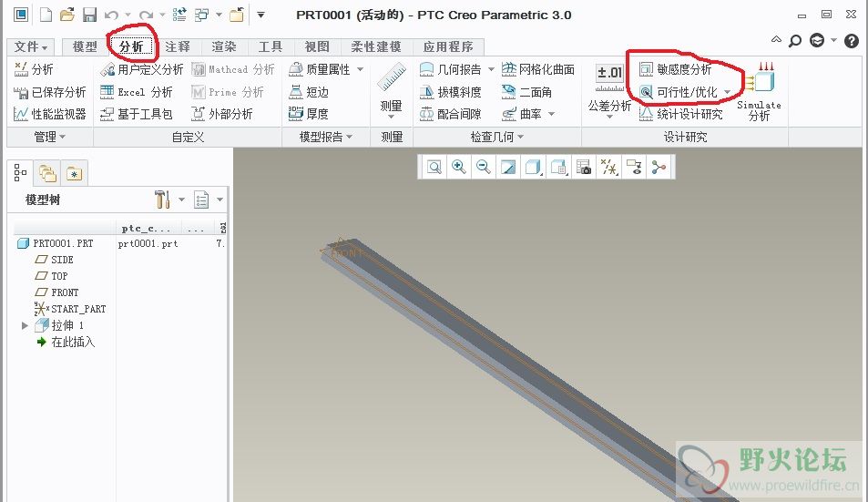Open the 文件 menu
Viewport: 868px width, 502px height.
(31, 46)
